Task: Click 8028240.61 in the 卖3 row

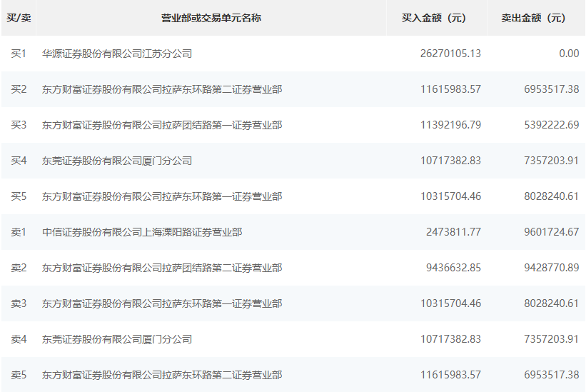Action: pos(551,303)
